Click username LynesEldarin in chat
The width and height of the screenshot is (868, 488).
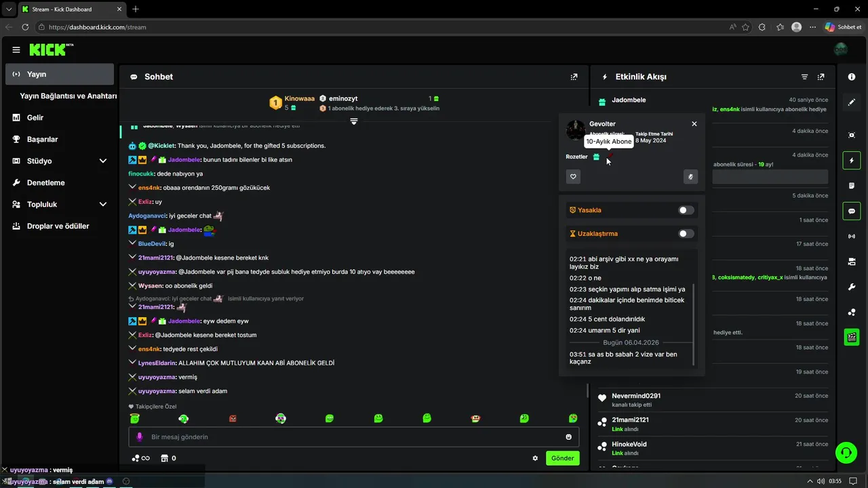tap(157, 363)
